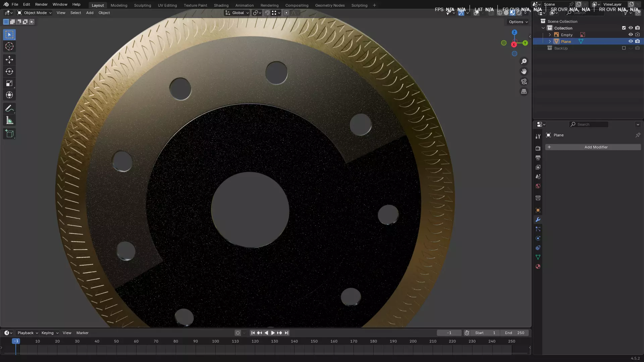Select the 3D Cursor tool

(9, 46)
